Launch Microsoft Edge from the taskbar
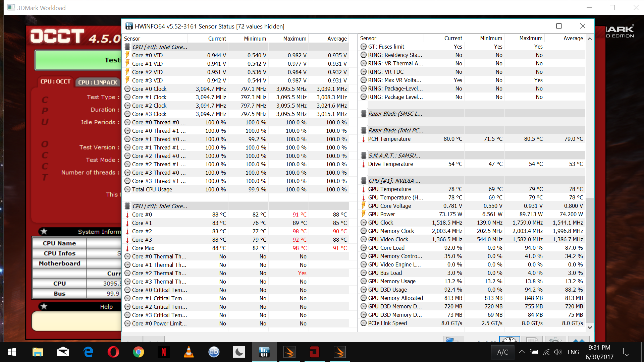 click(88, 352)
